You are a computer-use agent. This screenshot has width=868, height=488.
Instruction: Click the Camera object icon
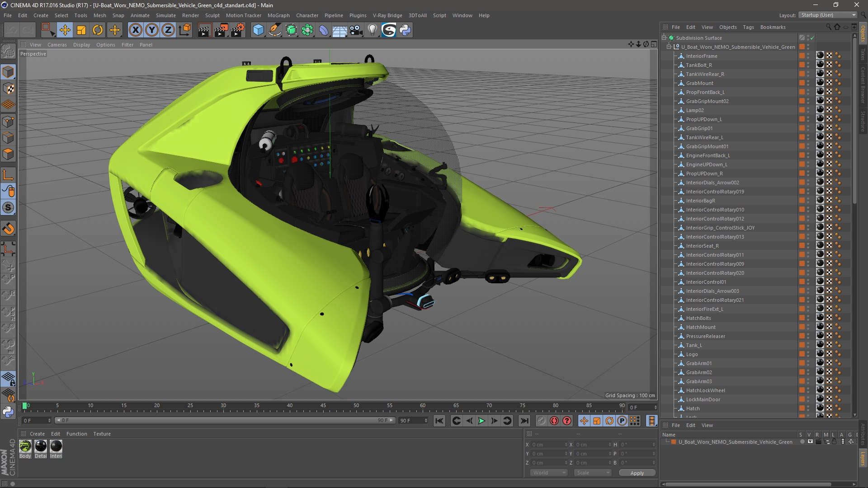pos(356,30)
